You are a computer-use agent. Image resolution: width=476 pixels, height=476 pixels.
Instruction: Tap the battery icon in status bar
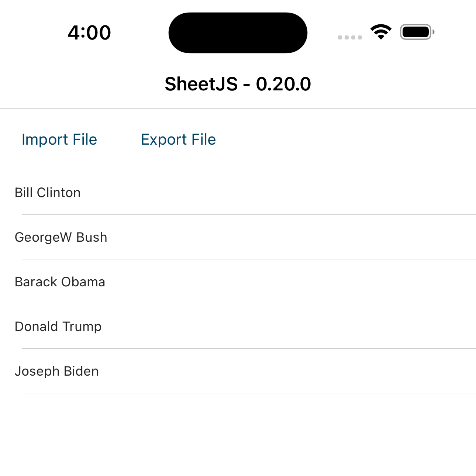pos(417,32)
